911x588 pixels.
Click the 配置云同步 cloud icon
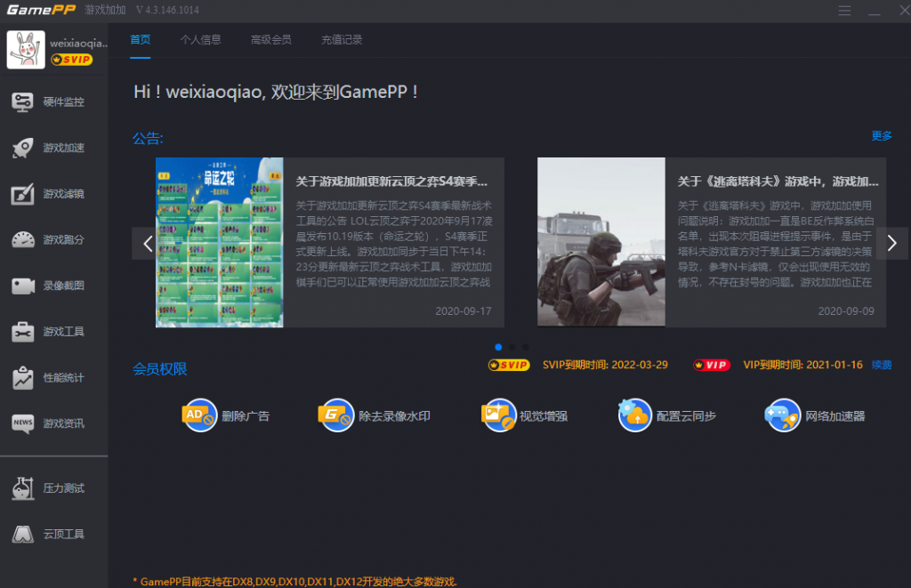pos(634,415)
